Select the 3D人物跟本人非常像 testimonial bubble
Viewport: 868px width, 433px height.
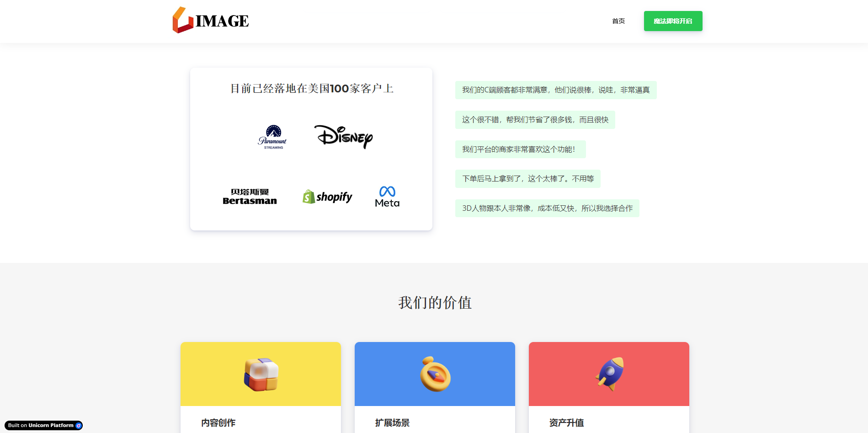click(x=547, y=208)
